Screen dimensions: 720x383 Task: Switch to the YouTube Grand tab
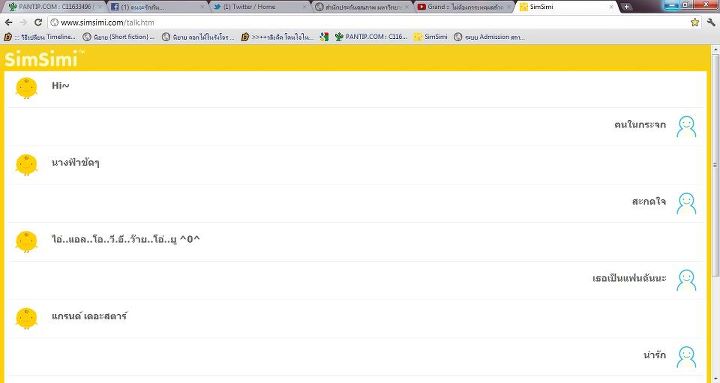coord(464,7)
